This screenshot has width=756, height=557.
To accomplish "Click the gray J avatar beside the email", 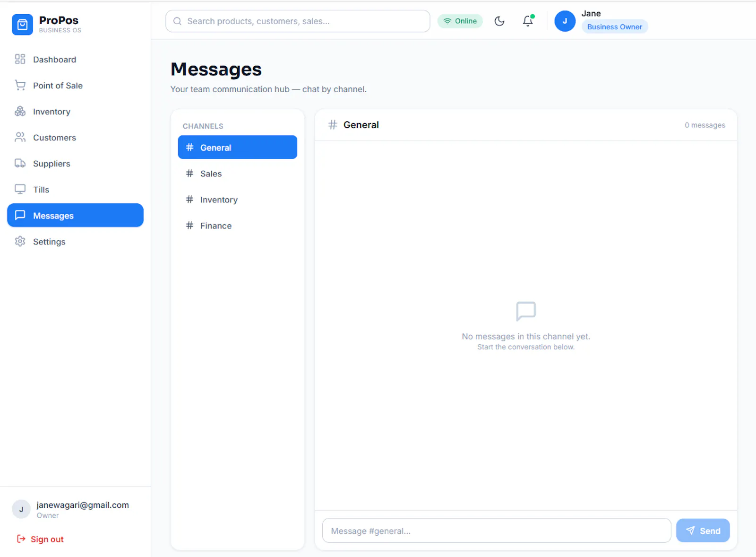I will (21, 509).
